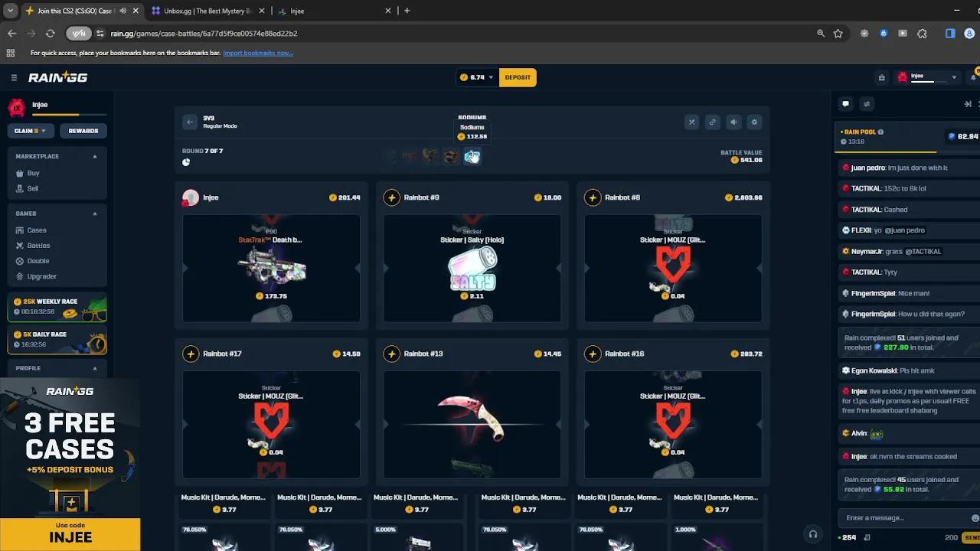Open the 25K Weekly Race banner
The height and width of the screenshot is (551, 980).
tap(57, 307)
